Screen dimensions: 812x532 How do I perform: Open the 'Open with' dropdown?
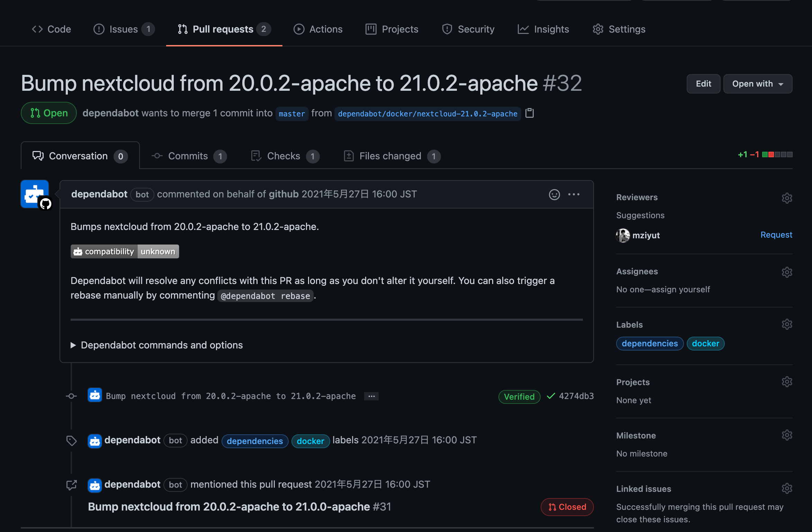758,84
